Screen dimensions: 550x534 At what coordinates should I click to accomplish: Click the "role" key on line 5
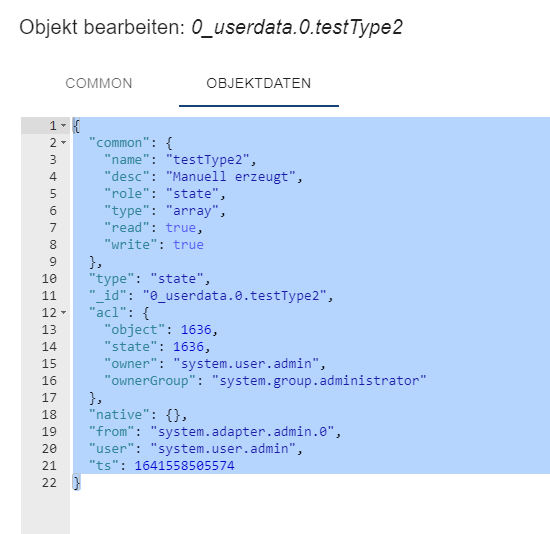click(127, 193)
